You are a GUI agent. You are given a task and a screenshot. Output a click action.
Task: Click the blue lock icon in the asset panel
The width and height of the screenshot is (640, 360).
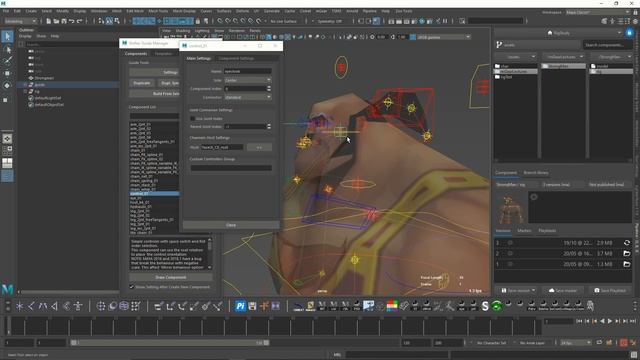(629, 33)
